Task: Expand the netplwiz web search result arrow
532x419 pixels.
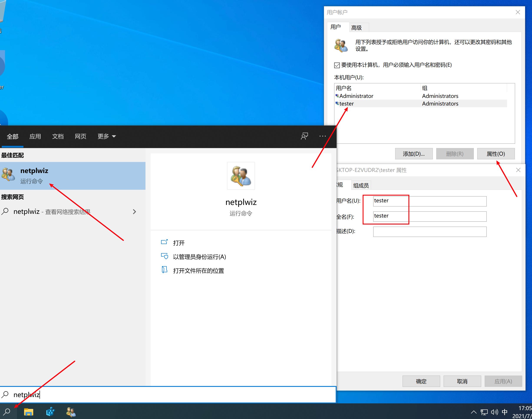Action: pos(135,211)
